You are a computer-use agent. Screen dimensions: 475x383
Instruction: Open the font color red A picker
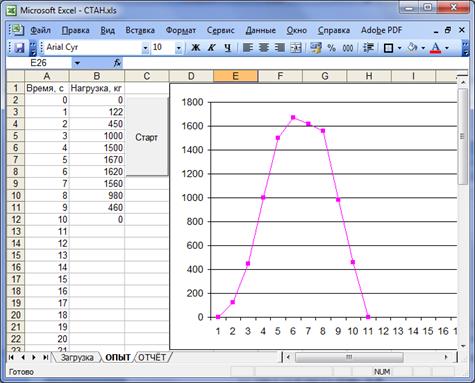435,48
